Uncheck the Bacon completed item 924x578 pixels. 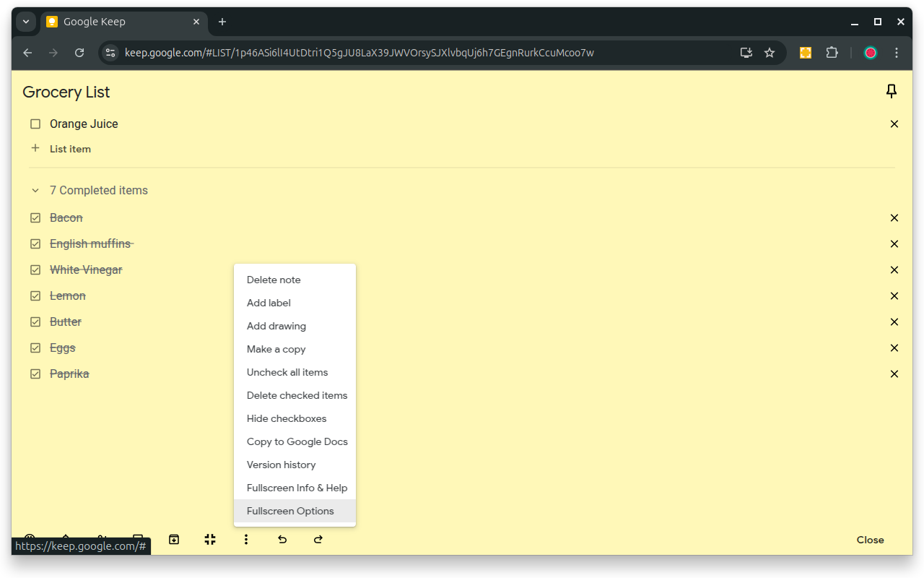35,217
